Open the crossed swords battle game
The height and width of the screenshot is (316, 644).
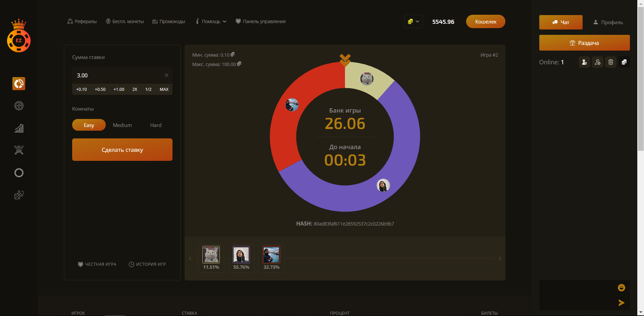(x=19, y=150)
